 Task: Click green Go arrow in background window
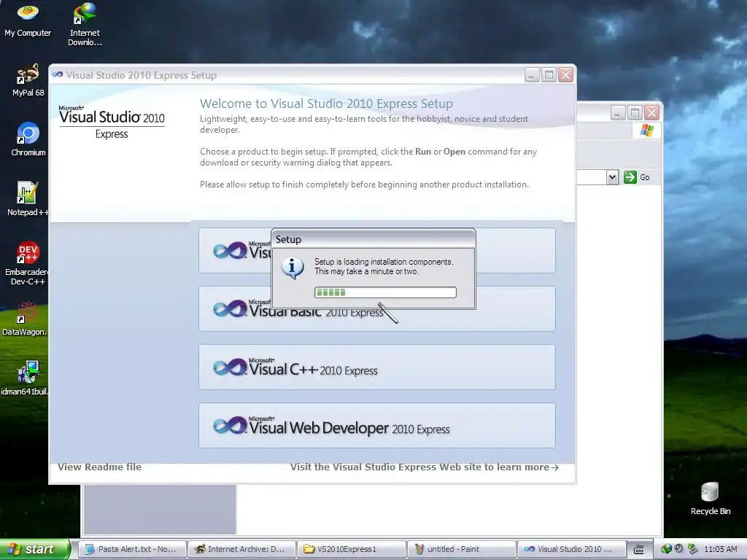click(630, 177)
